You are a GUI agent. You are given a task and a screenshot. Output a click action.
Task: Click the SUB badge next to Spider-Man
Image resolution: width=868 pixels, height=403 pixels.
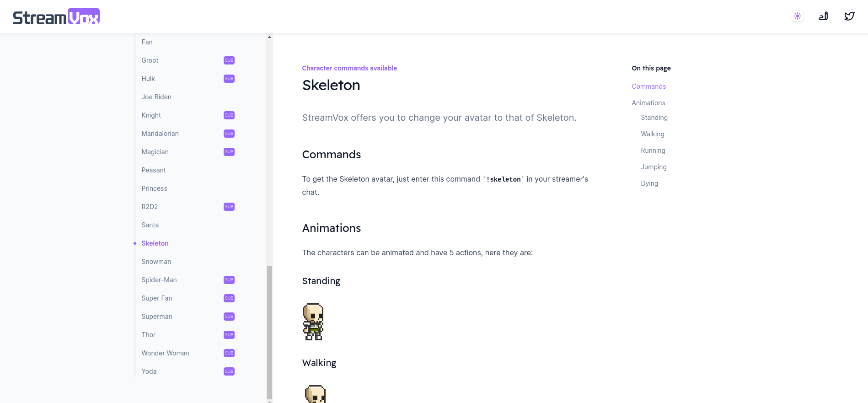pyautogui.click(x=229, y=280)
